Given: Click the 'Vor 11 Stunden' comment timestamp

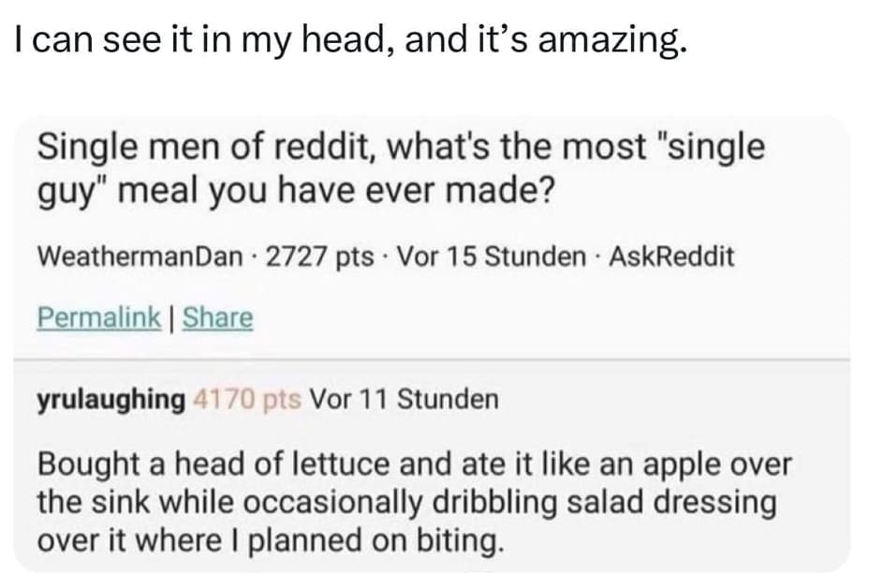Looking at the screenshot, I should [x=404, y=400].
